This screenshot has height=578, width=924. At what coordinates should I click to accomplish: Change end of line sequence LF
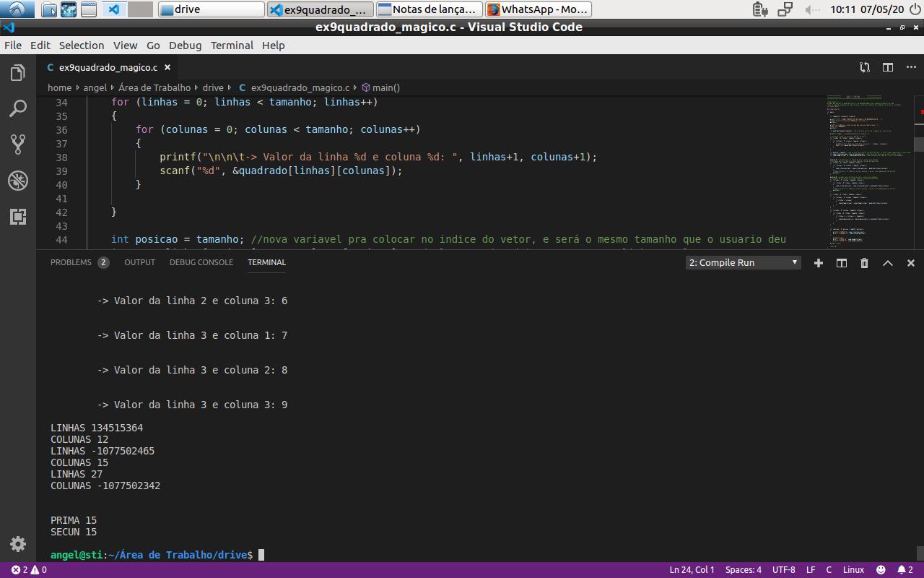point(811,569)
